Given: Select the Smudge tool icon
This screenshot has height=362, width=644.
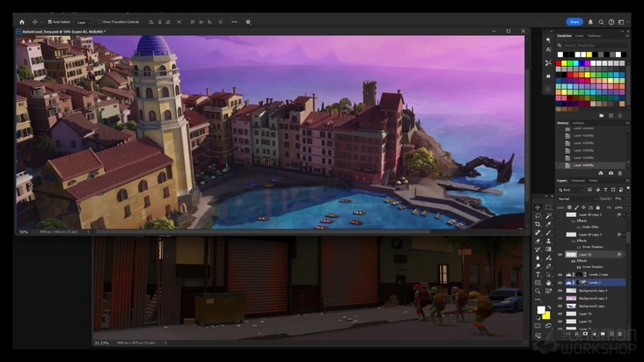Looking at the screenshot, I should coord(548,257).
